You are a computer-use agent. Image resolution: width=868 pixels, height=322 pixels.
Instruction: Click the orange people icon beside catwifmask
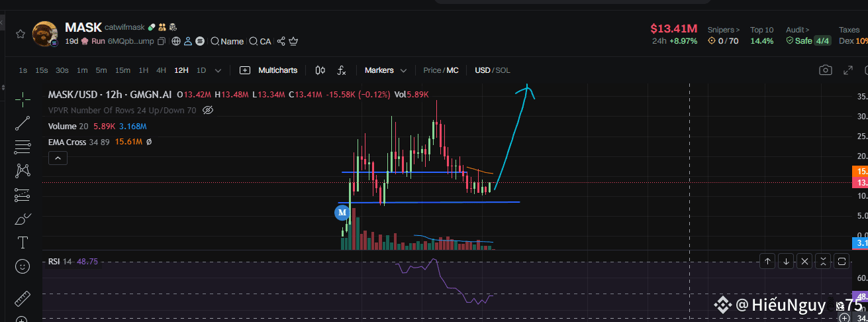[162, 28]
